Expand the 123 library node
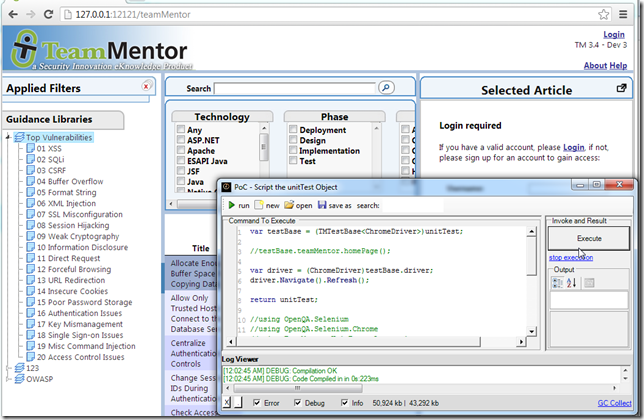 8,368
